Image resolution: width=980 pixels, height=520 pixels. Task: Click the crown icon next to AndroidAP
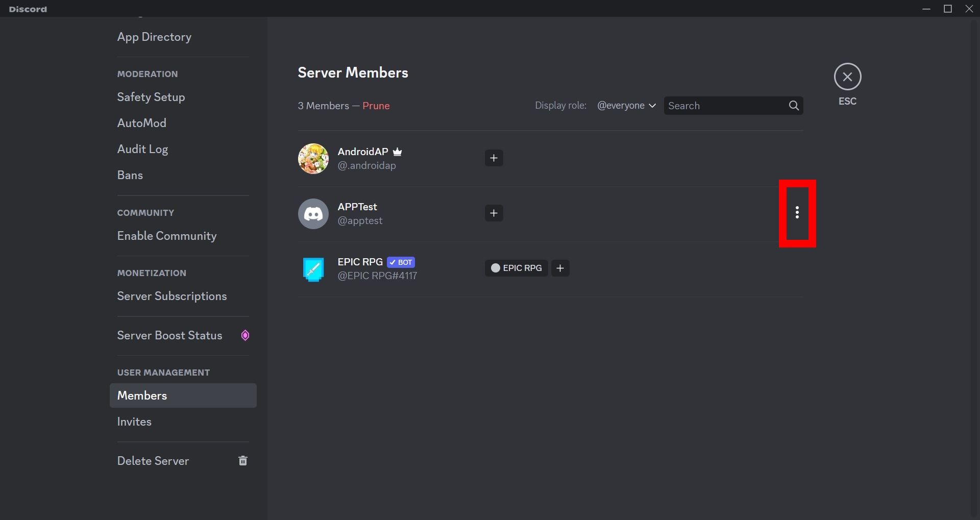tap(397, 151)
